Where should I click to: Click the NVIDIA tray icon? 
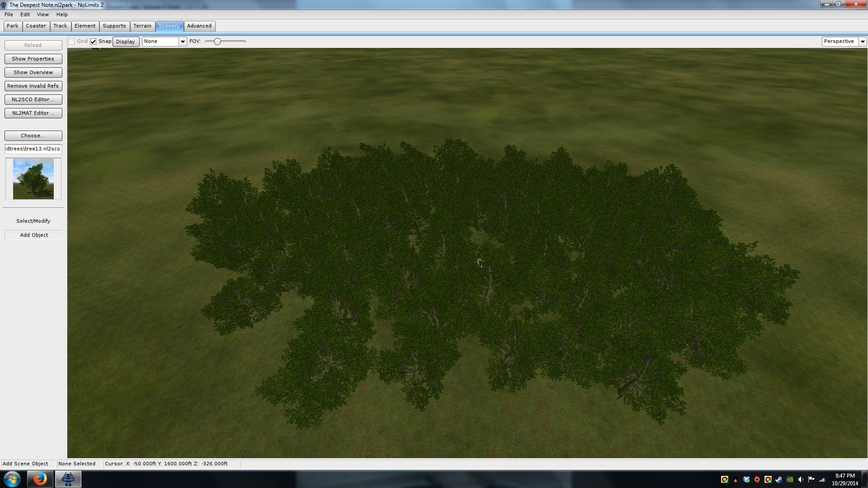pos(790,479)
